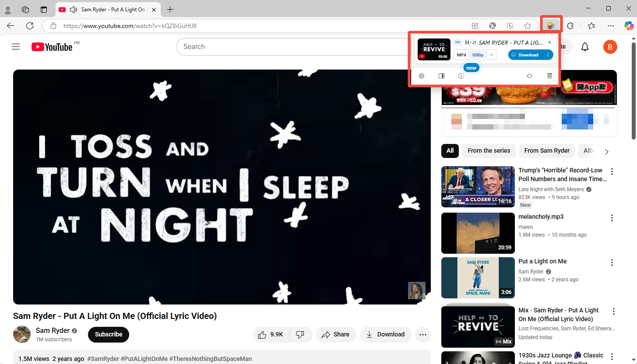Subscribe to the Sam Ryder channel
Viewport: 637px width, 364px height.
108,335
